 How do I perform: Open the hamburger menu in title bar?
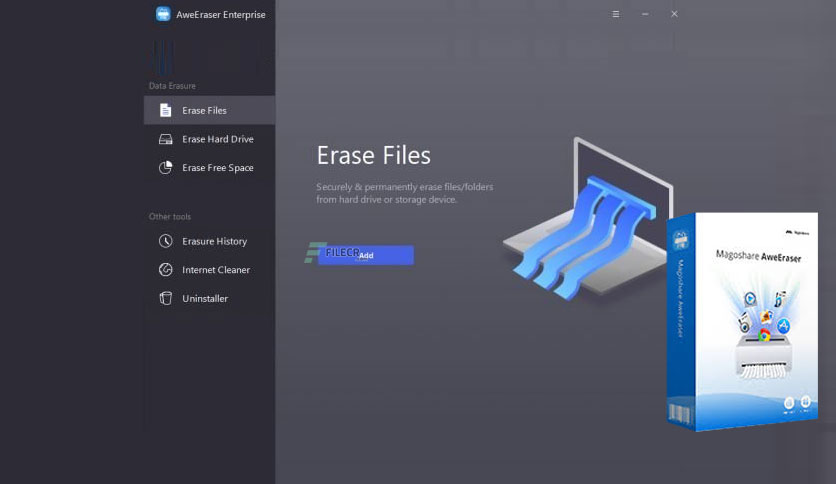tap(616, 14)
